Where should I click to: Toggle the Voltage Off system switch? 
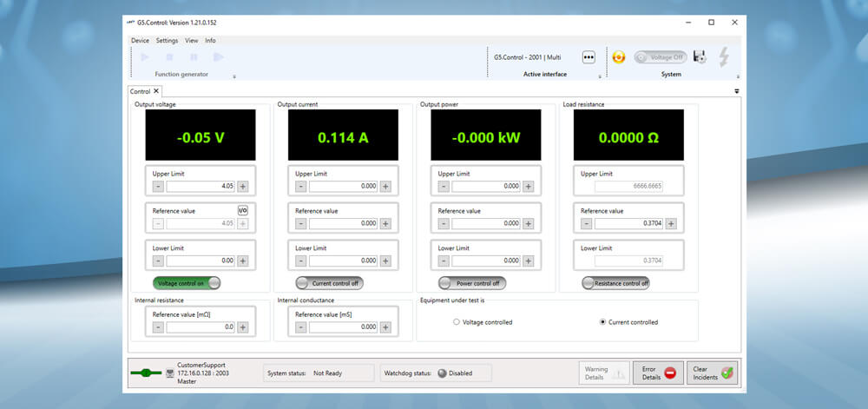click(x=660, y=57)
